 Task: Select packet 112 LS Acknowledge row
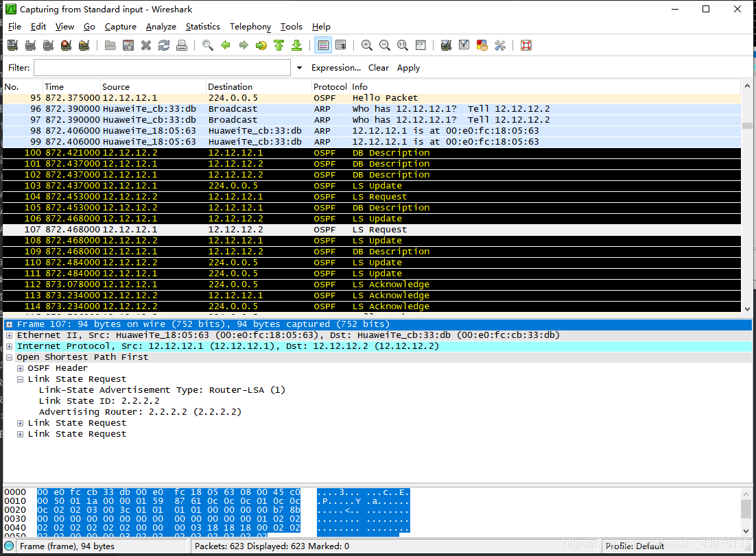click(x=372, y=285)
